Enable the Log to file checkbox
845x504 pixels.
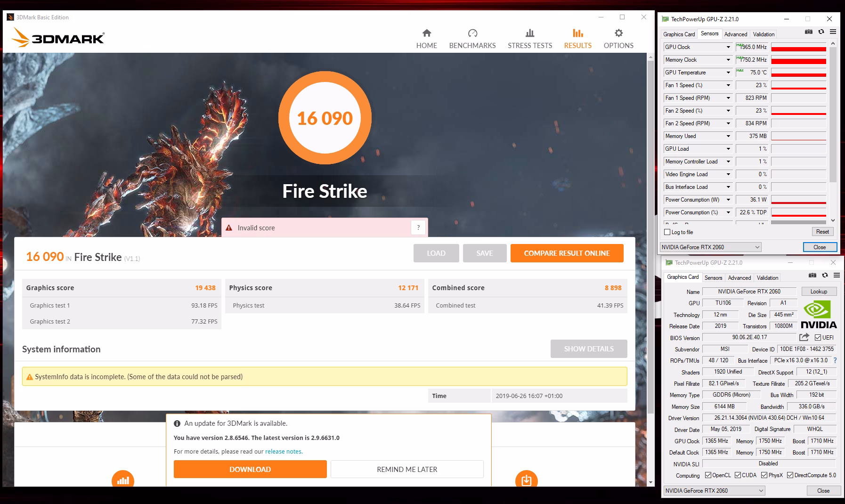(667, 232)
